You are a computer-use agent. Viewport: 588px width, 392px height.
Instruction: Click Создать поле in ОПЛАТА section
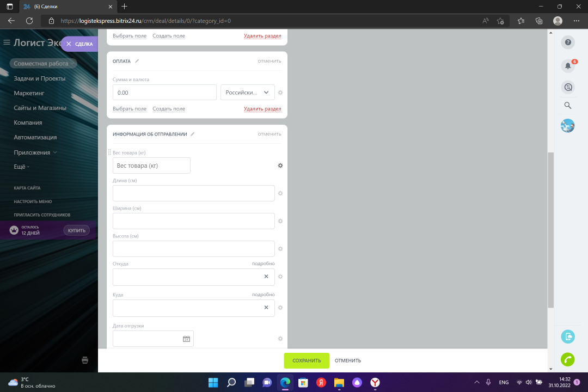pyautogui.click(x=169, y=109)
